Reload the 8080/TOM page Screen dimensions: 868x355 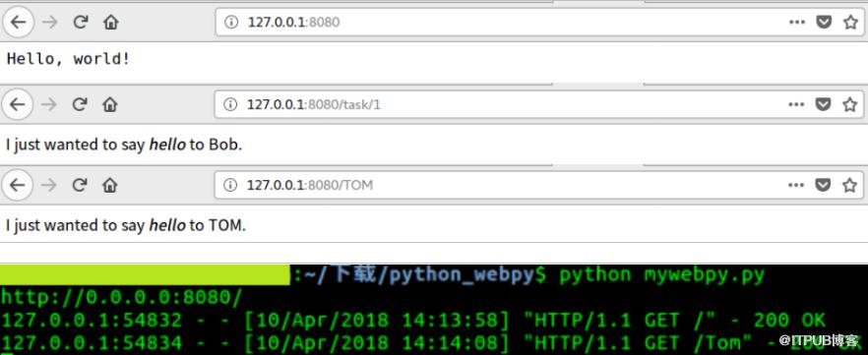[81, 185]
